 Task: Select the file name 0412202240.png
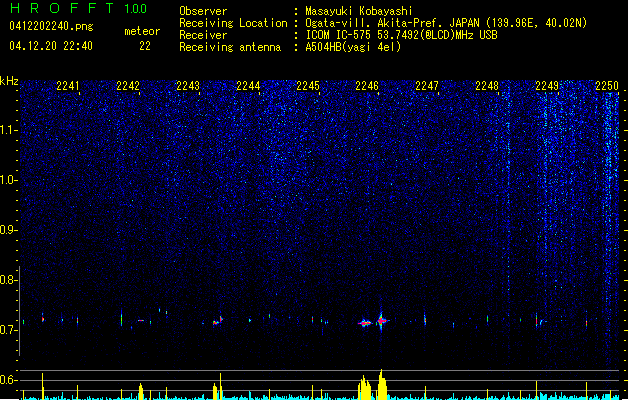[51, 26]
